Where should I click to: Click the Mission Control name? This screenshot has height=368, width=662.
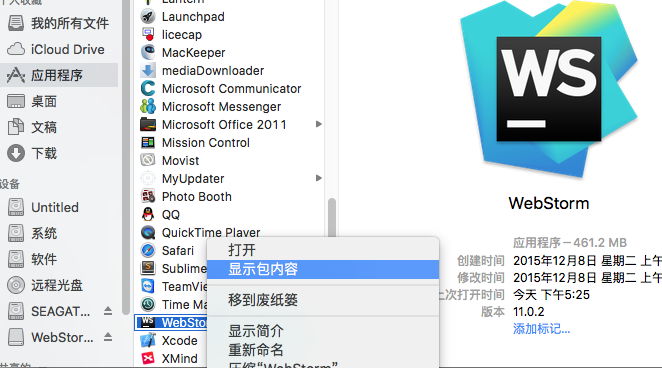(x=206, y=143)
